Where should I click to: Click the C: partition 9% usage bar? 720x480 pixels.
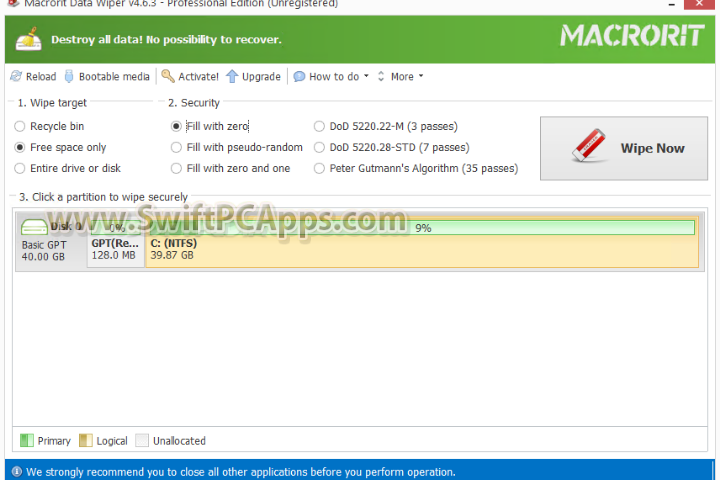pos(422,228)
